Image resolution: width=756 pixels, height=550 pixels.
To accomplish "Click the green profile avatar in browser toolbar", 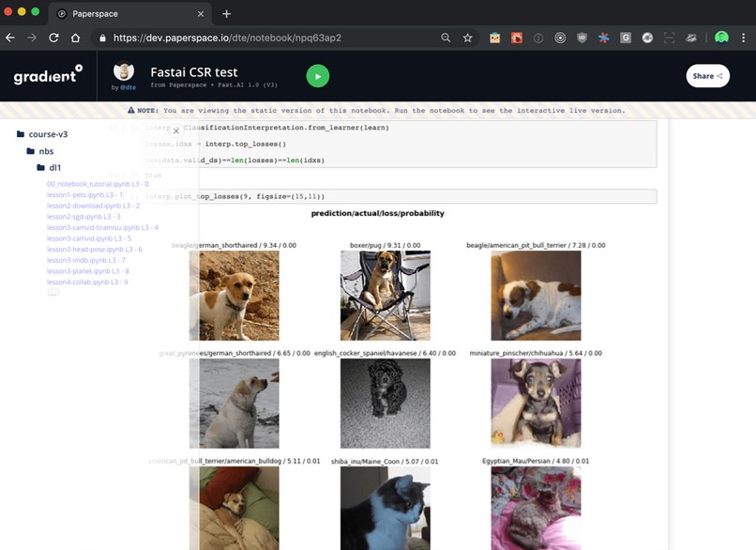I will (720, 38).
